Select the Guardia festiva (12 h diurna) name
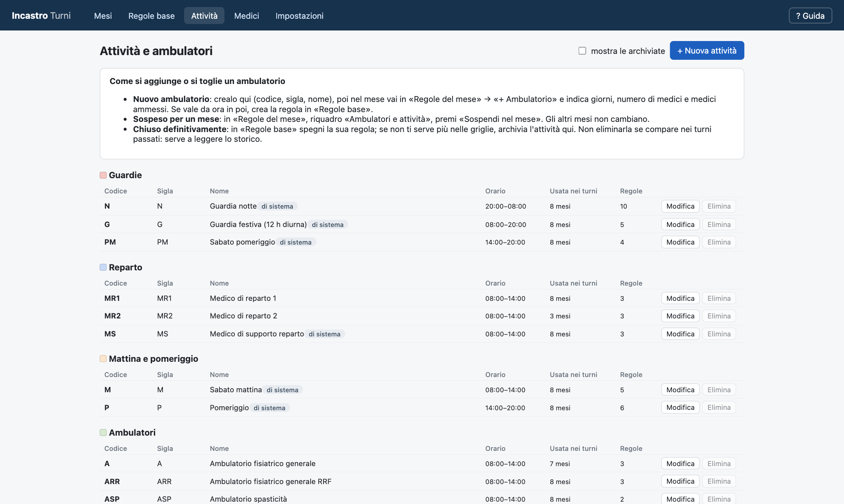This screenshot has width=844, height=504. pyautogui.click(x=258, y=224)
